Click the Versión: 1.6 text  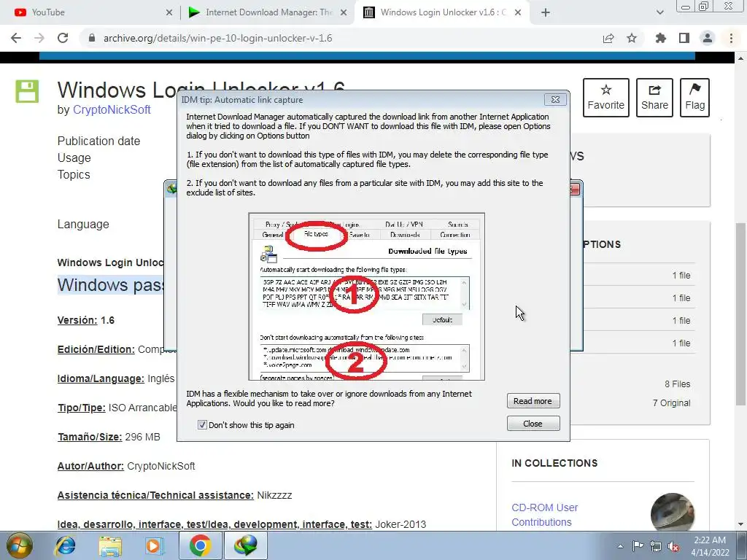tap(86, 320)
